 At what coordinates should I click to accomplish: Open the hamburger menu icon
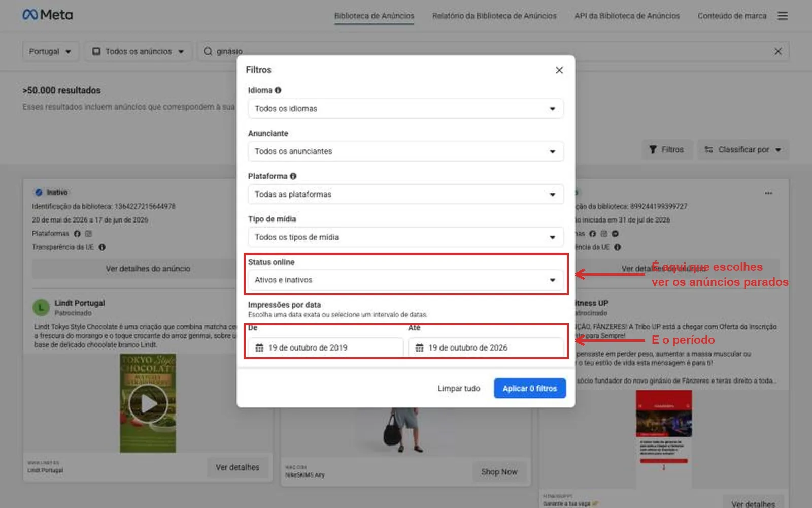[x=783, y=16]
